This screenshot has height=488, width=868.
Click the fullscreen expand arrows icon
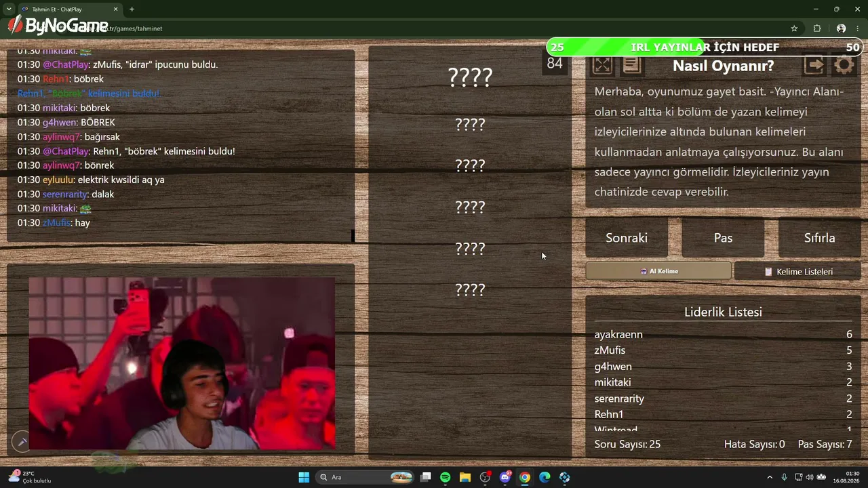602,65
